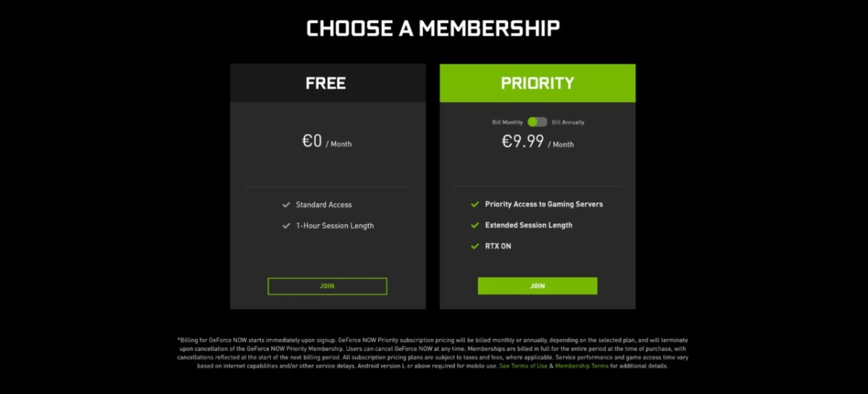Image resolution: width=868 pixels, height=394 pixels.
Task: Click Priority Access to Gaming Servers text
Action: [x=544, y=205]
